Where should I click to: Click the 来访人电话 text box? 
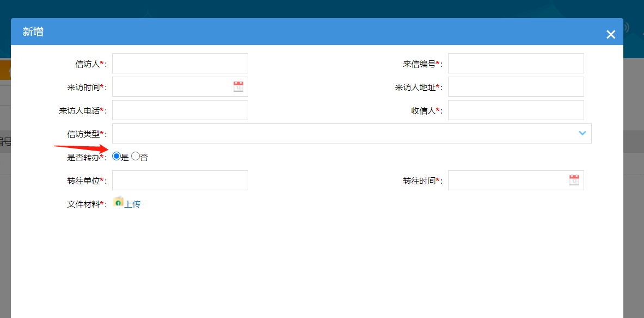pyautogui.click(x=180, y=110)
